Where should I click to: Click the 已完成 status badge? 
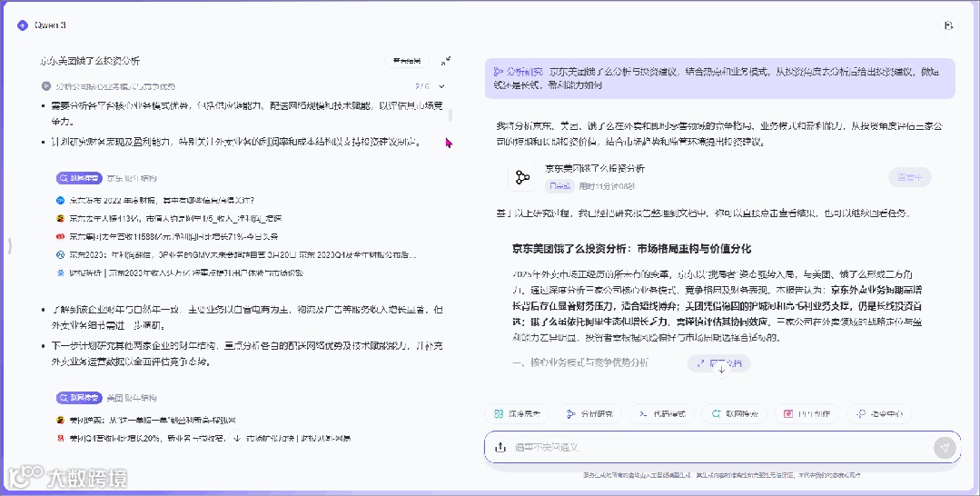tap(560, 186)
